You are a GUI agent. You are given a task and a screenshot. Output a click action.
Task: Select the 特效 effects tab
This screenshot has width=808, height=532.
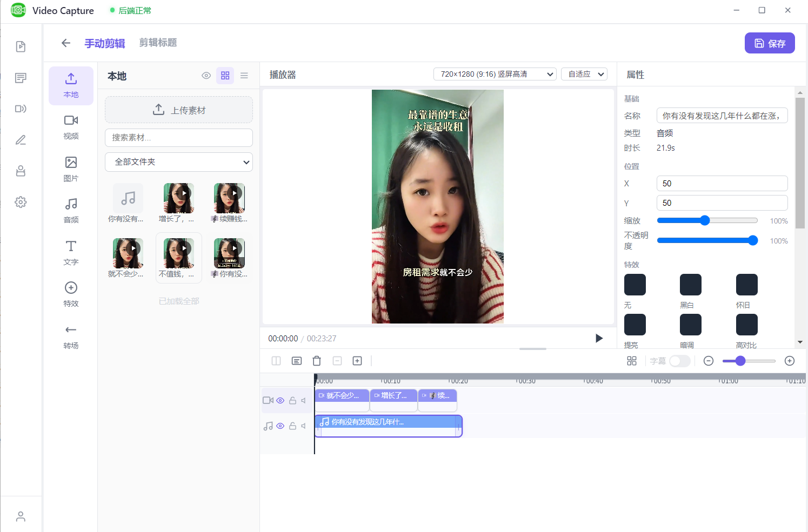(x=71, y=295)
